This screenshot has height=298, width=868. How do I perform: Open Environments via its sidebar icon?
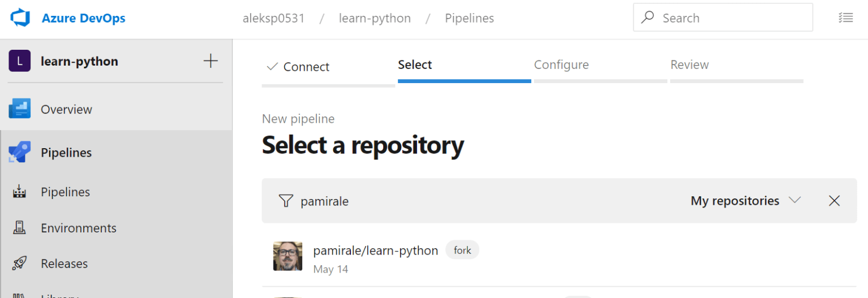point(20,228)
